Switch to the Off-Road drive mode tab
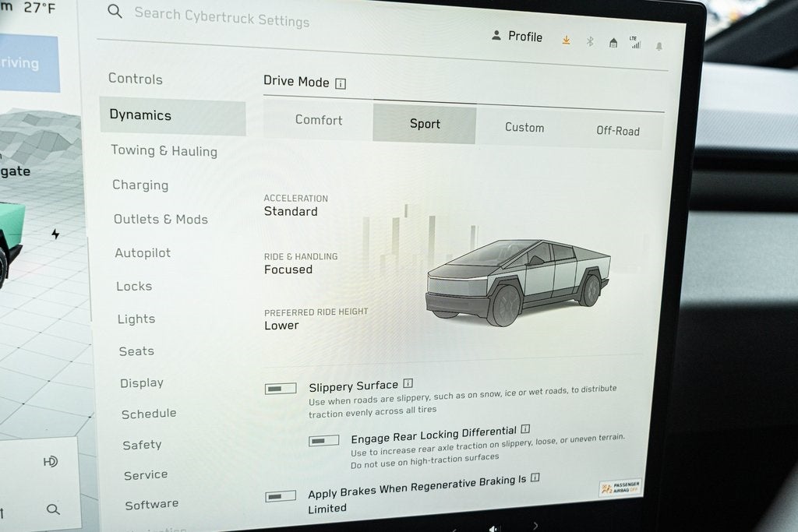 (618, 130)
